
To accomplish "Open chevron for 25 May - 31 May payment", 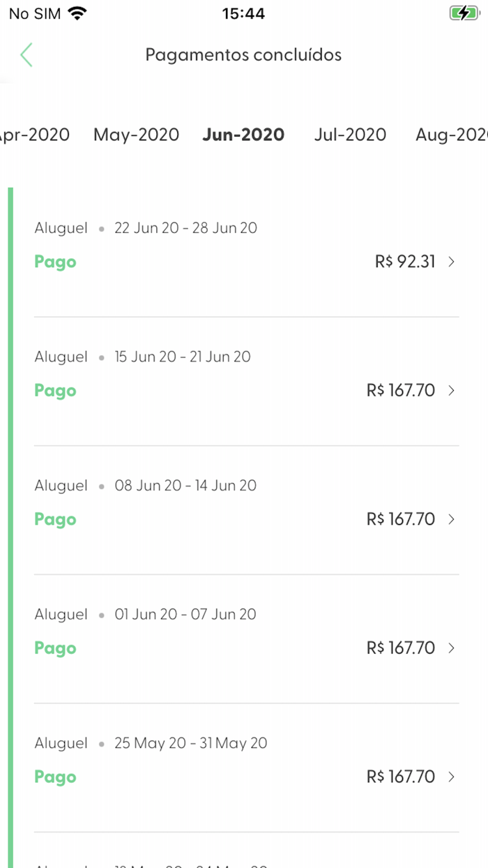I will coord(452,777).
